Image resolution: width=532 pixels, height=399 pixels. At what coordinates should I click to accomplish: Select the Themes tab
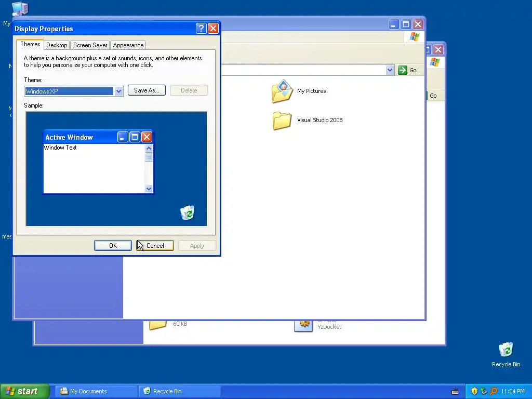pos(30,45)
